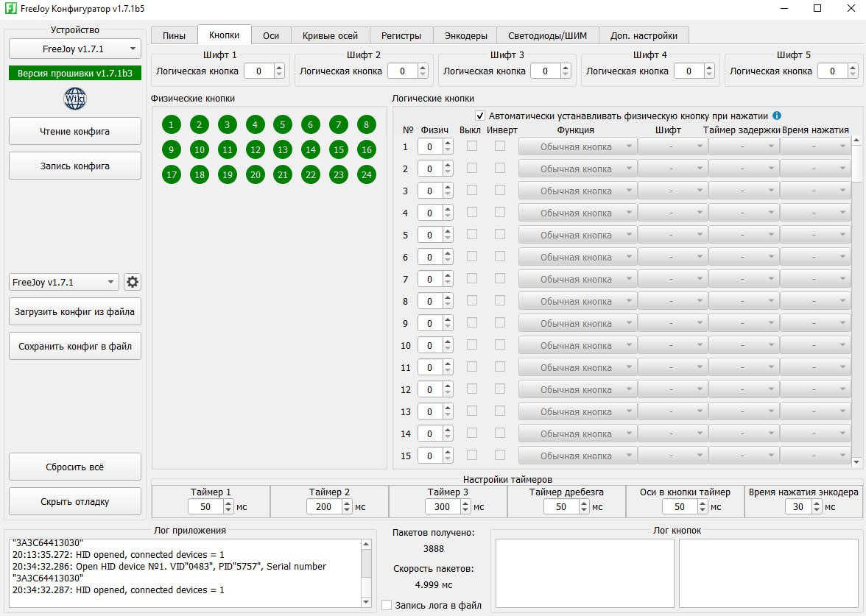Switch to the Энкодеры tab

(465, 35)
